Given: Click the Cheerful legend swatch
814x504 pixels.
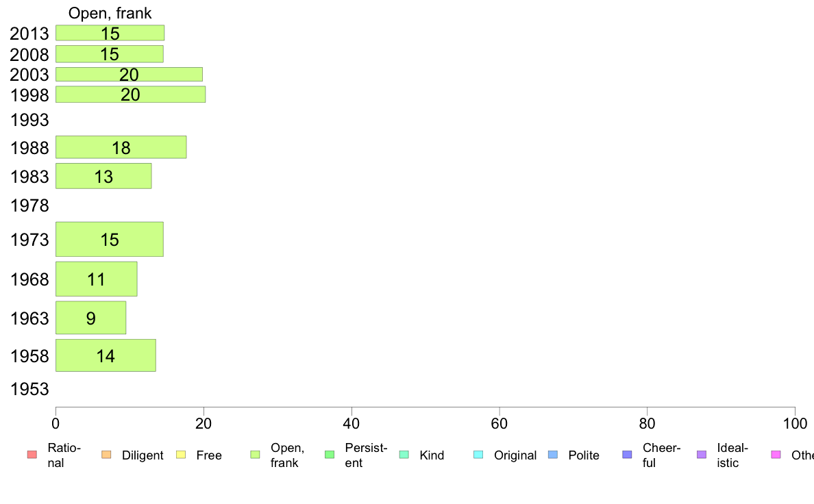Looking at the screenshot, I should (x=627, y=455).
